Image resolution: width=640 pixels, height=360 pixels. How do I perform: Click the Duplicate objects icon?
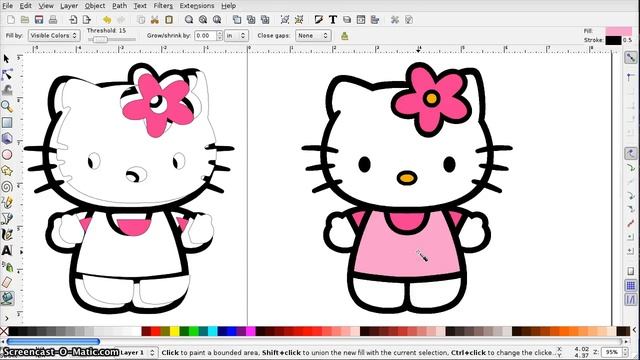click(237, 20)
